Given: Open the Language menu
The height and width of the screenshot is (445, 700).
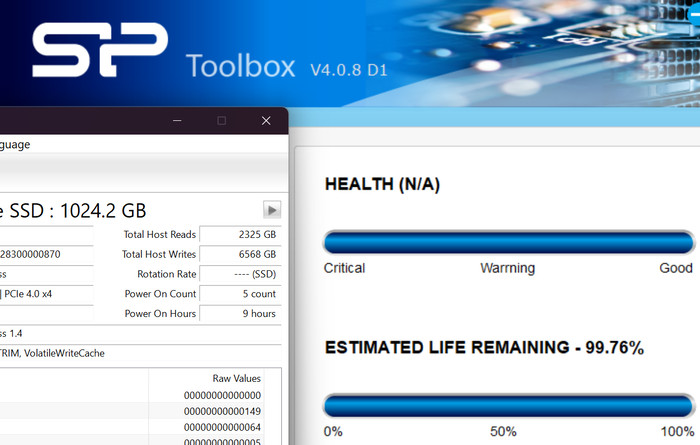Looking at the screenshot, I should [15, 145].
